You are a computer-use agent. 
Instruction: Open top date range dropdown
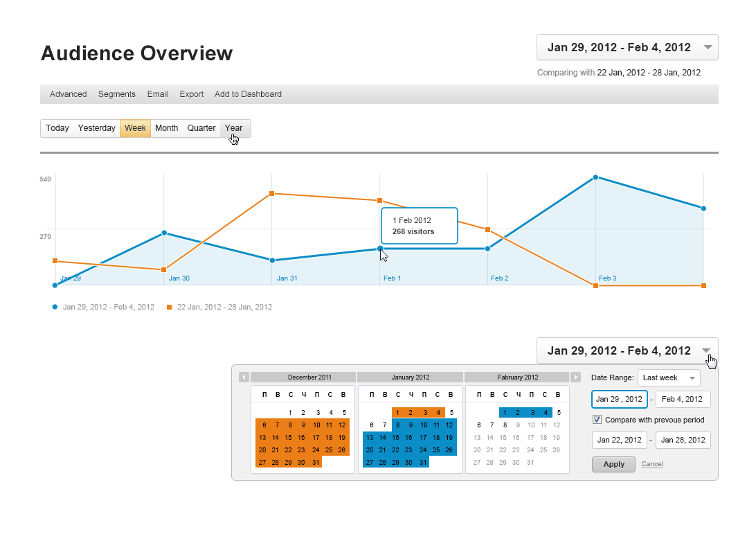coord(627,47)
